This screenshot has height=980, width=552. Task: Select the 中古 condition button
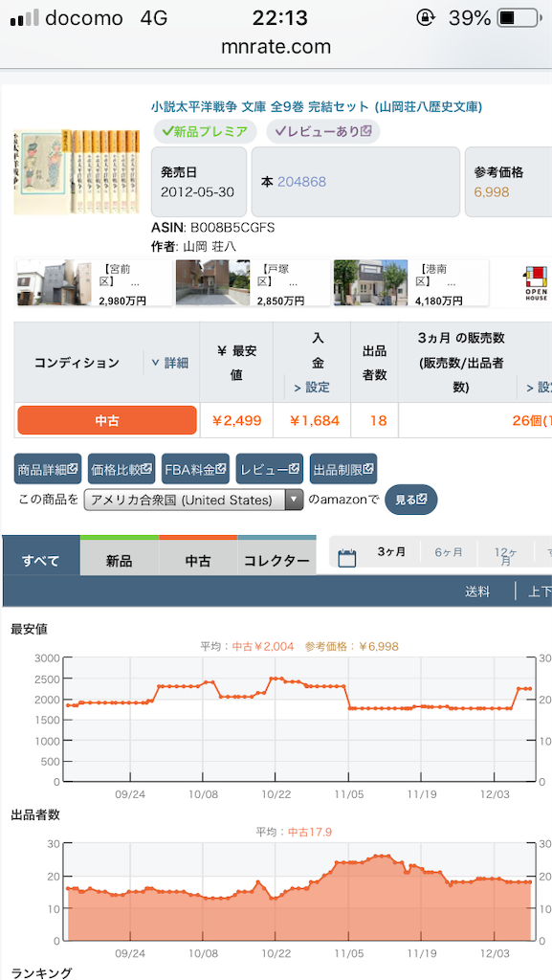[107, 421]
